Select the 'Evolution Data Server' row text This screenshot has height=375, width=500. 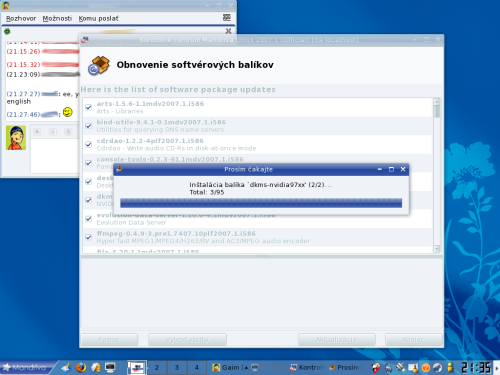tap(131, 222)
